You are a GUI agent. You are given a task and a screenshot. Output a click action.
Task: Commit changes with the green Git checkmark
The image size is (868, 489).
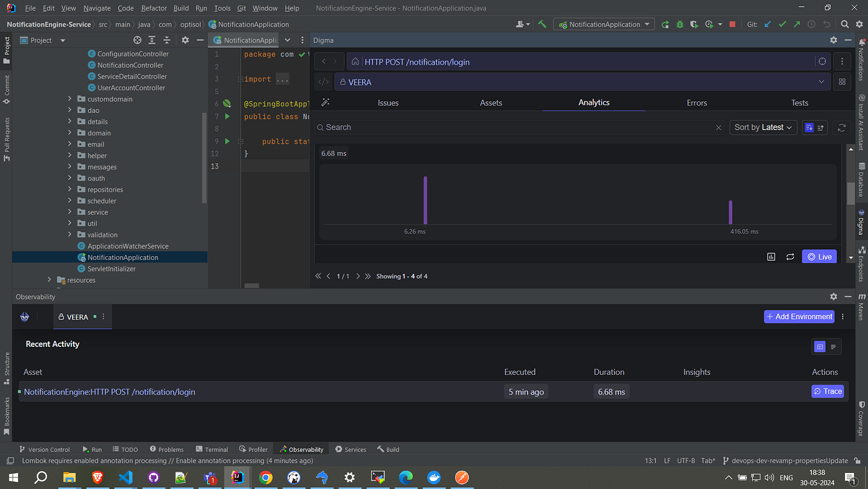pos(782,24)
